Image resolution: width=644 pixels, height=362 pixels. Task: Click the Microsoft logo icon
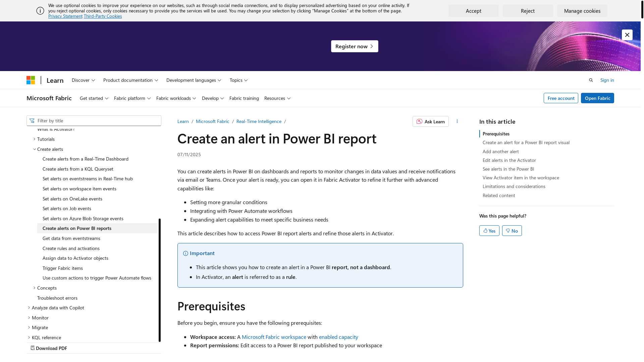(31, 80)
